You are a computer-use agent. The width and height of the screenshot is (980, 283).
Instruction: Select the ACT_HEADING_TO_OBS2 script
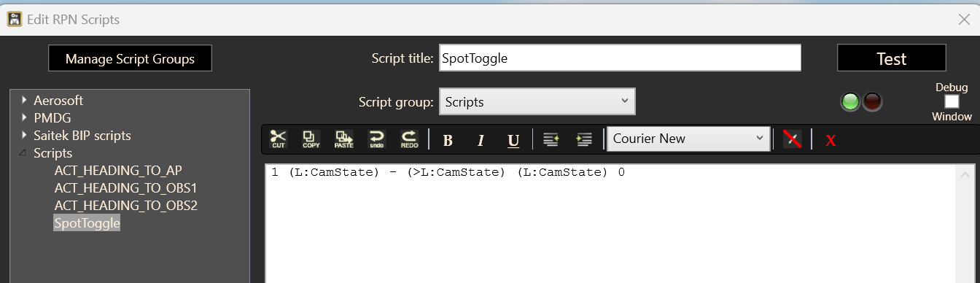point(125,206)
